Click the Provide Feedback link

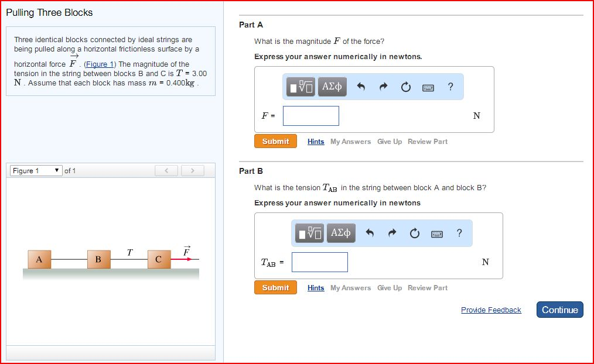491,310
